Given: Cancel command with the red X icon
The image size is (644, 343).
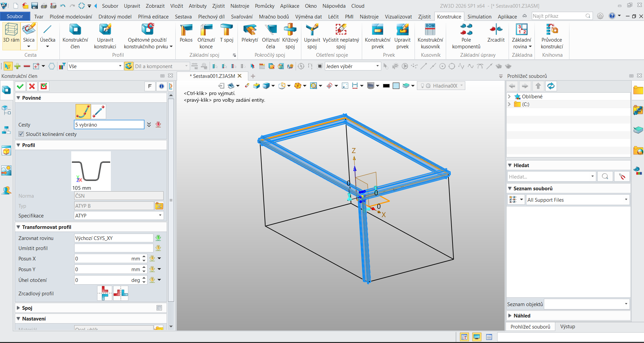Looking at the screenshot, I should pos(32,86).
